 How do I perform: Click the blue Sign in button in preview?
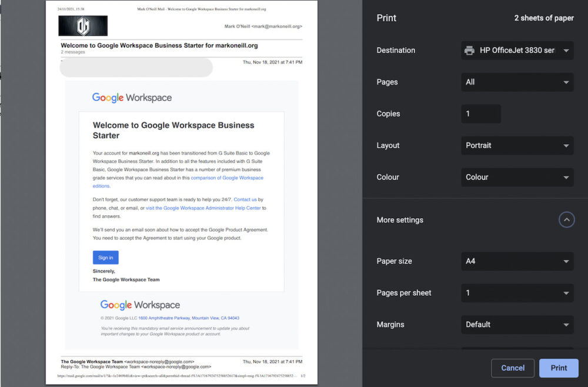point(105,258)
